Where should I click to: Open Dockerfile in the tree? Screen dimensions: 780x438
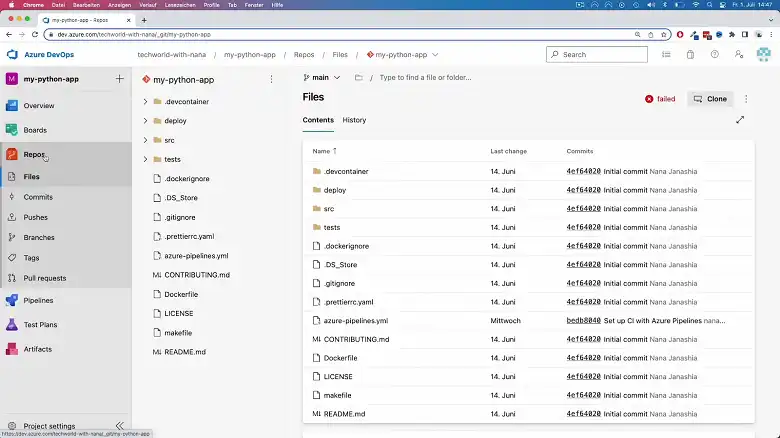pos(181,294)
